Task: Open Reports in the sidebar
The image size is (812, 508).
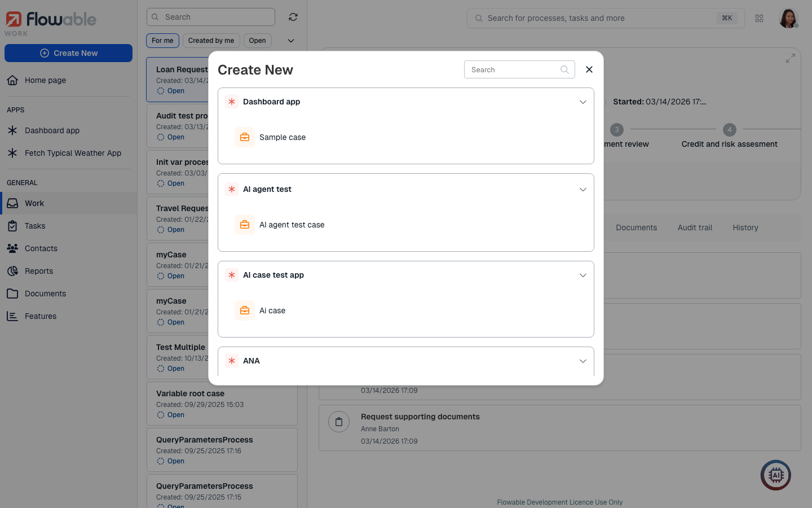Action: tap(39, 271)
